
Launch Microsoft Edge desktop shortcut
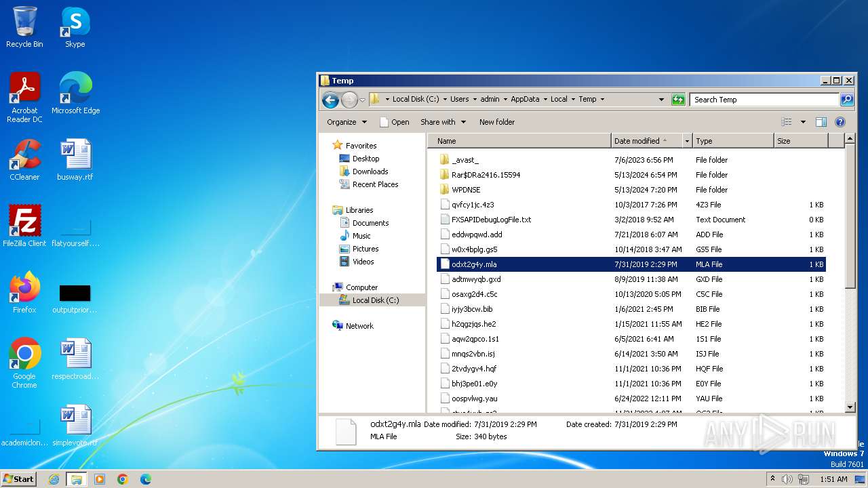tap(75, 93)
